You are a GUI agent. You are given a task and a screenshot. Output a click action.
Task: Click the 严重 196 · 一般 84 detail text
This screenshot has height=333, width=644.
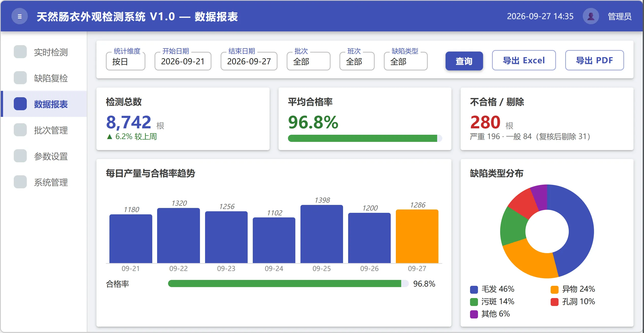[x=530, y=137]
